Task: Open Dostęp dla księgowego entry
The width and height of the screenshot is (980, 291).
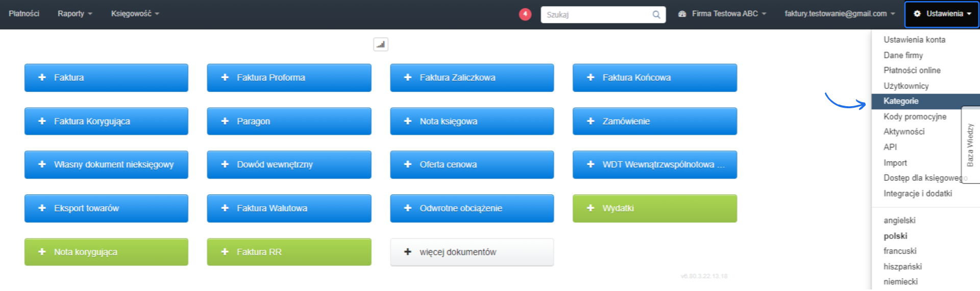Action: (923, 178)
